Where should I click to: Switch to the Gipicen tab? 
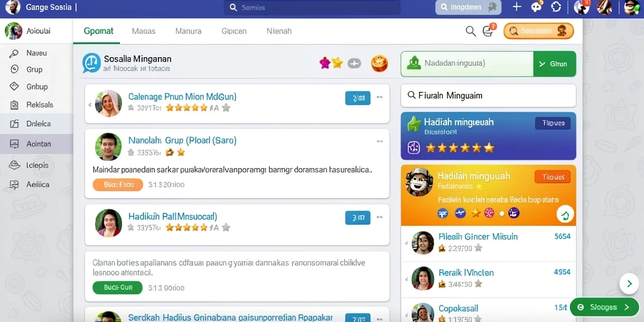(x=234, y=31)
